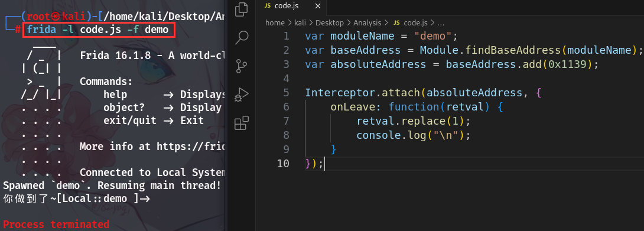
Task: Click 'console' on line 8
Action: (378, 135)
